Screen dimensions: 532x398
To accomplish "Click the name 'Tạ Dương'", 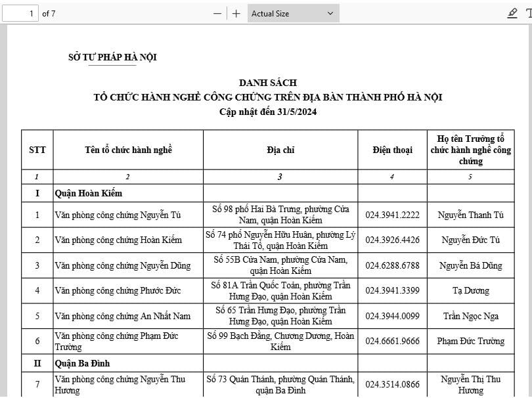I will [470, 290].
